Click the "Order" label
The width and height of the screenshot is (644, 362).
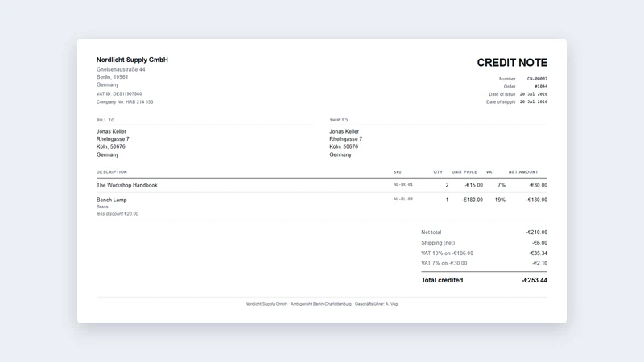coord(510,87)
